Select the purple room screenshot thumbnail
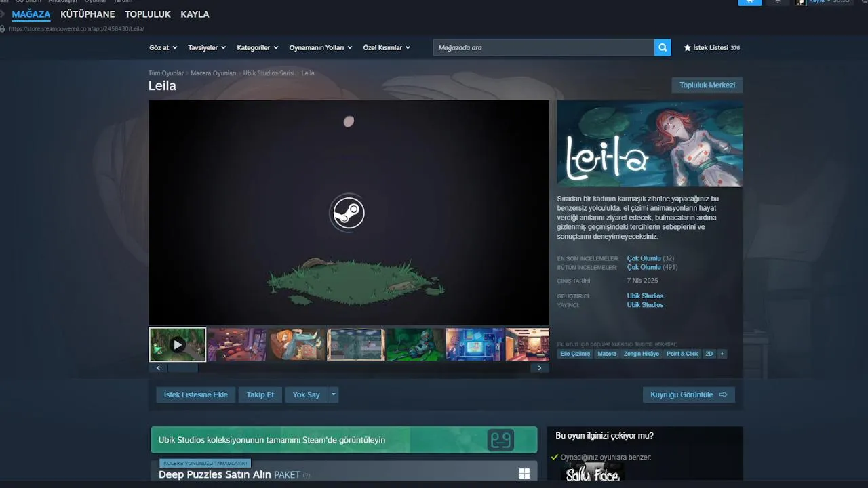This screenshot has width=868, height=488. (x=237, y=344)
